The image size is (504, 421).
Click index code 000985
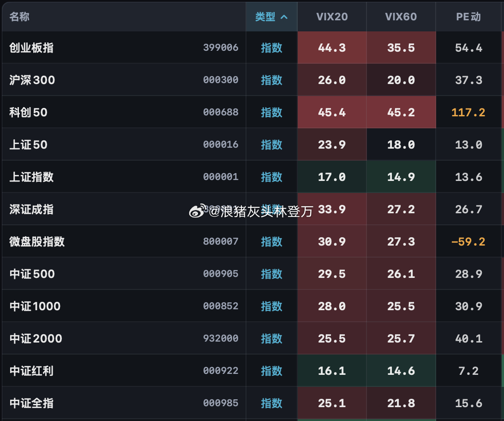[221, 403]
